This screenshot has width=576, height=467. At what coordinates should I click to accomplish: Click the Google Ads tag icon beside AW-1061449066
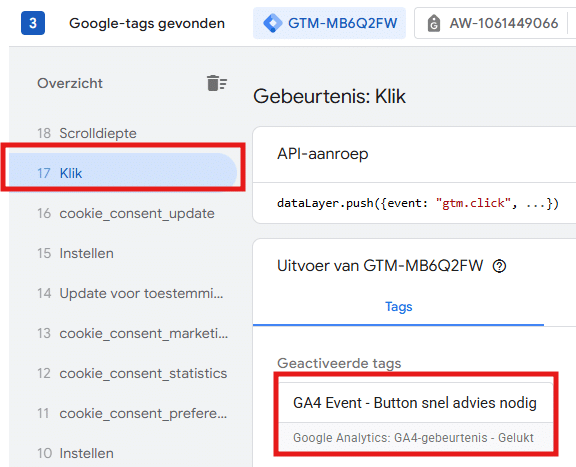(434, 24)
